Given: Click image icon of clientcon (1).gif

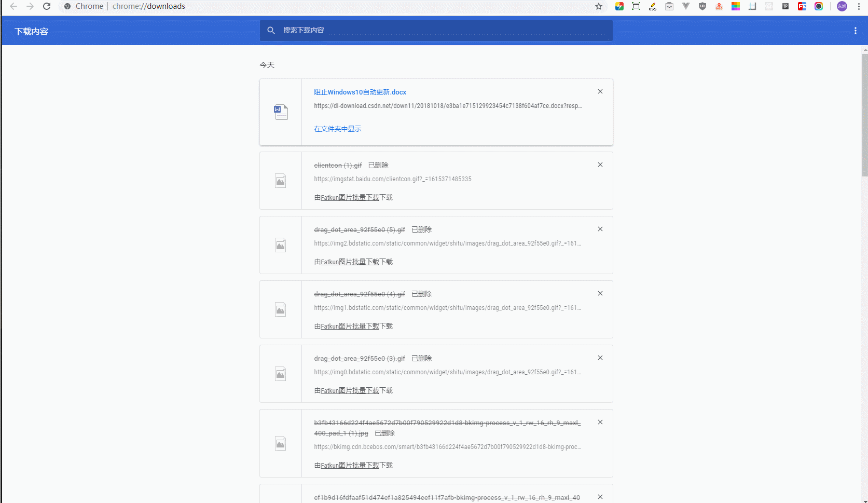Looking at the screenshot, I should click(x=281, y=181).
